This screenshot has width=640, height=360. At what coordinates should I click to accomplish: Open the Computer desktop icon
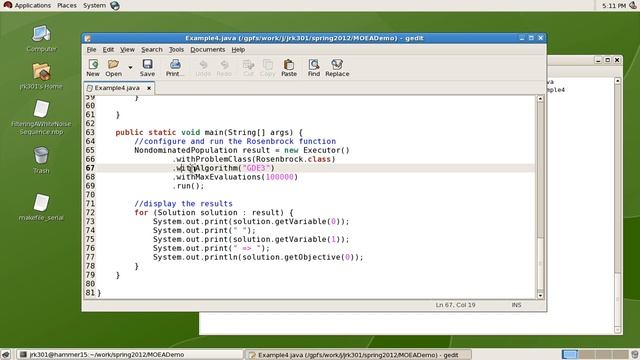(x=41, y=39)
